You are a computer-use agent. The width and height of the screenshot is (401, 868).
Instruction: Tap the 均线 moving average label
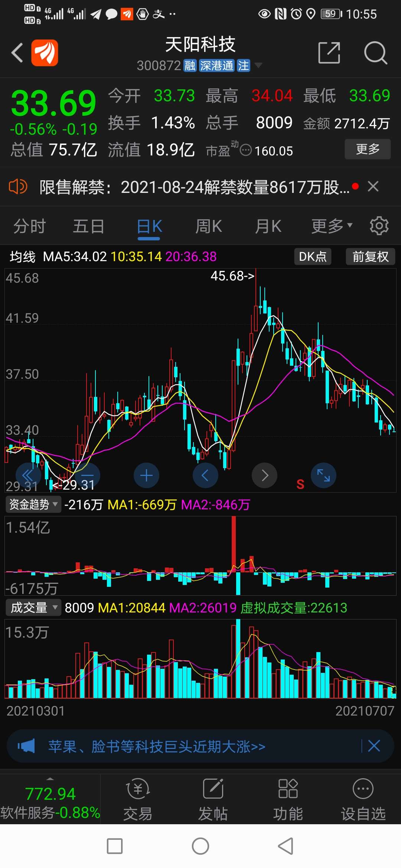(x=23, y=257)
